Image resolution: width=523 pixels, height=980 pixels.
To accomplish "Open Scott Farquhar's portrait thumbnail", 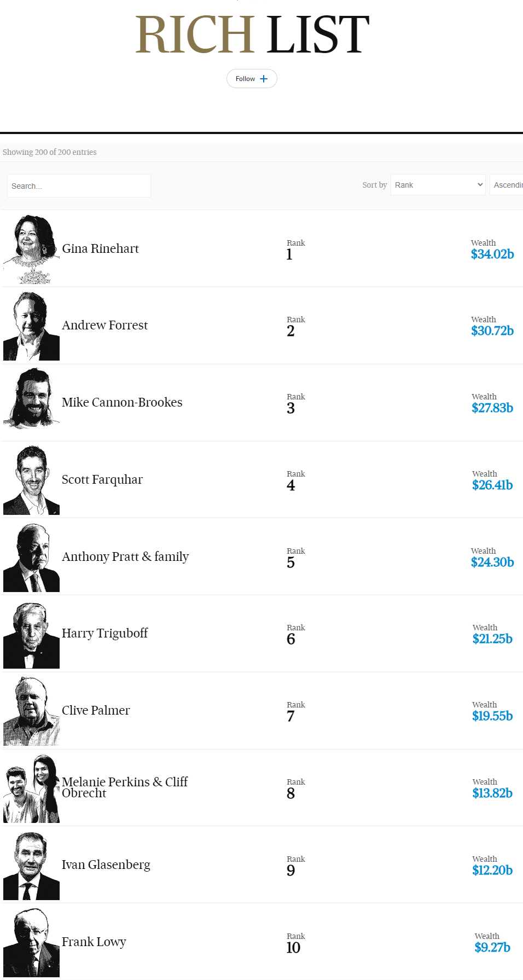I will tap(32, 480).
